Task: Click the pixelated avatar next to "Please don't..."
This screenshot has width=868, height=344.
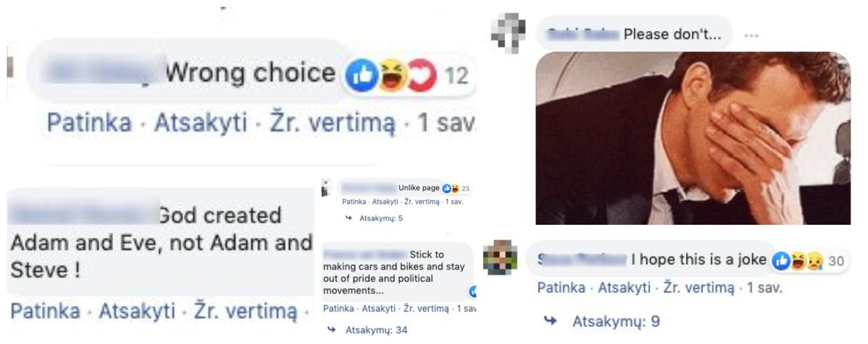Action: tap(508, 33)
